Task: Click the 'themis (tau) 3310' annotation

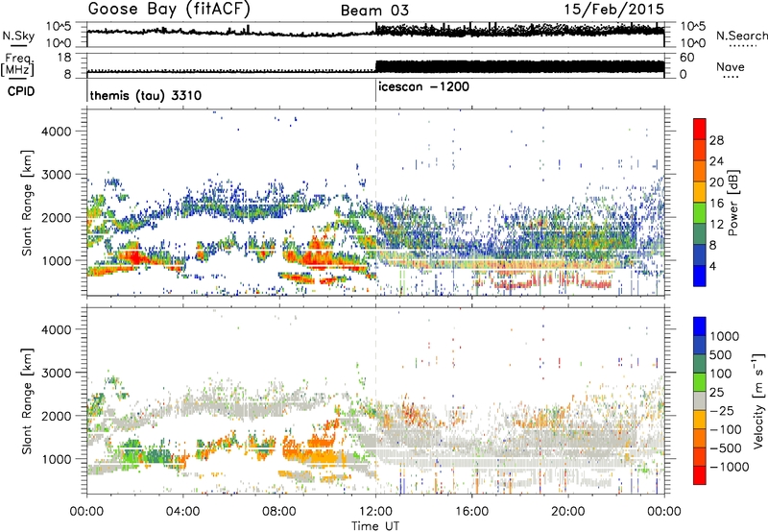Action: point(146,95)
